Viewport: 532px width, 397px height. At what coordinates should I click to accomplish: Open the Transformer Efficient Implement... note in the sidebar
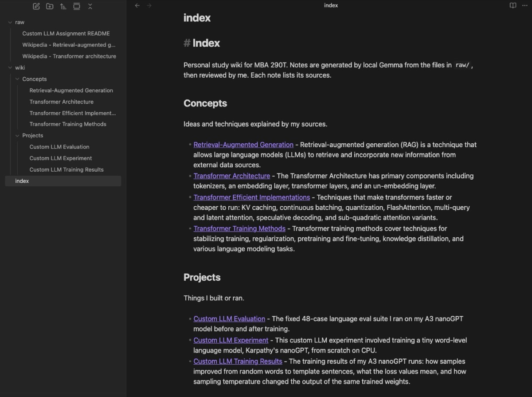72,113
